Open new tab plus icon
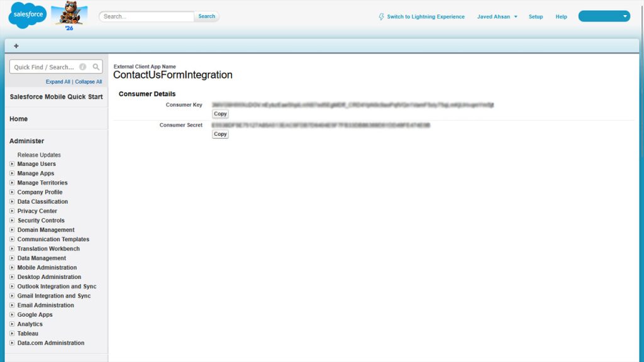Viewport: 644px width, 362px height. pyautogui.click(x=16, y=46)
